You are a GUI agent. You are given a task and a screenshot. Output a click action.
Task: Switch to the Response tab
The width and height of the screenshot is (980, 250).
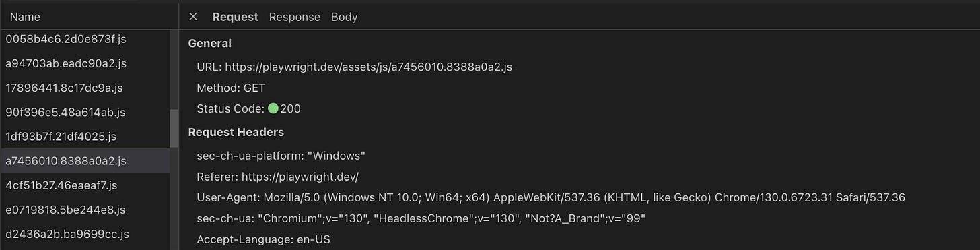pos(294,17)
